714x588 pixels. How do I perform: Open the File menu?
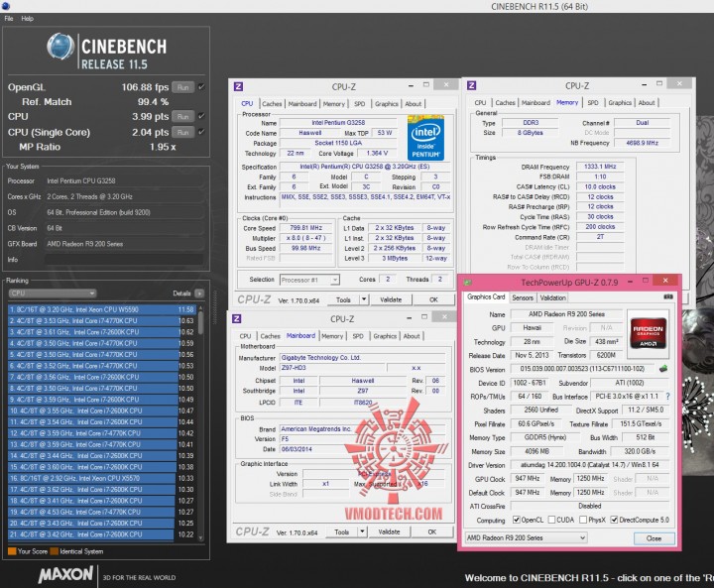(9, 19)
